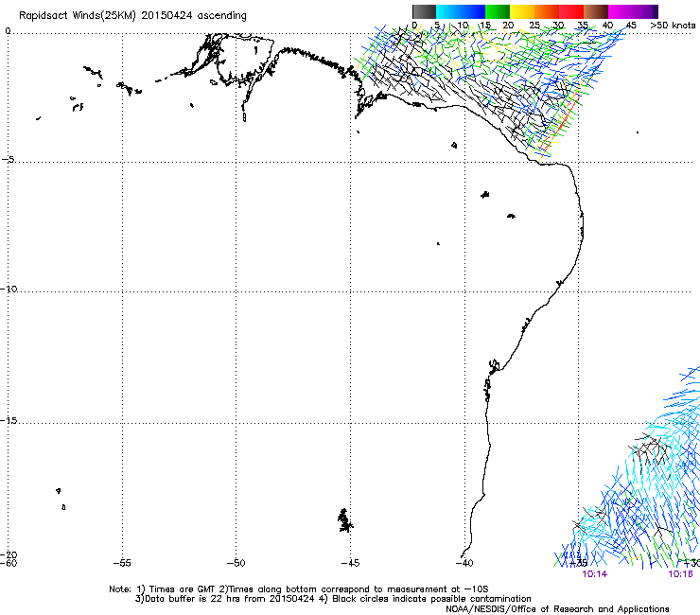
Task: Click the yellow 20–25 knots legend swatch
Action: tap(521, 11)
